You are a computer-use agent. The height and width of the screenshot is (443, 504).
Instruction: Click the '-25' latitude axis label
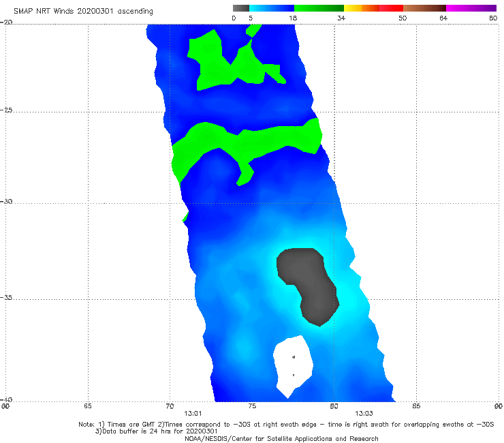(x=6, y=110)
